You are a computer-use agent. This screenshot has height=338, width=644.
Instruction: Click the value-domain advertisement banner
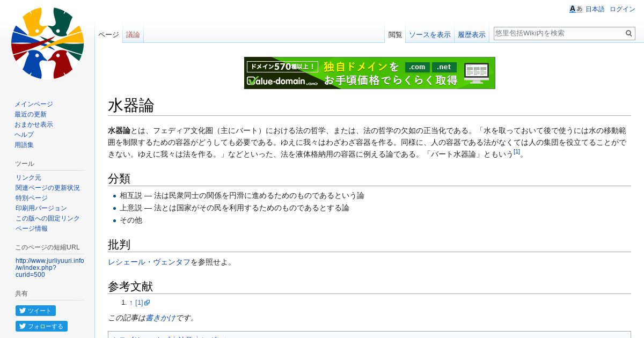pyautogui.click(x=370, y=73)
